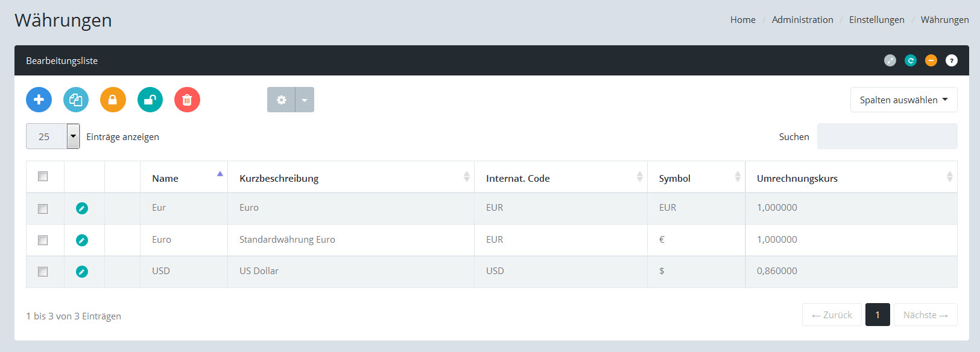The image size is (980, 352).
Task: Open help via the question mark icon
Action: point(952,60)
